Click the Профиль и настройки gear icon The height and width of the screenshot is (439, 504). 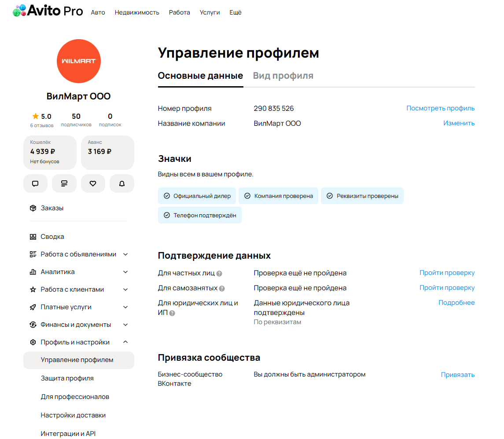click(33, 342)
